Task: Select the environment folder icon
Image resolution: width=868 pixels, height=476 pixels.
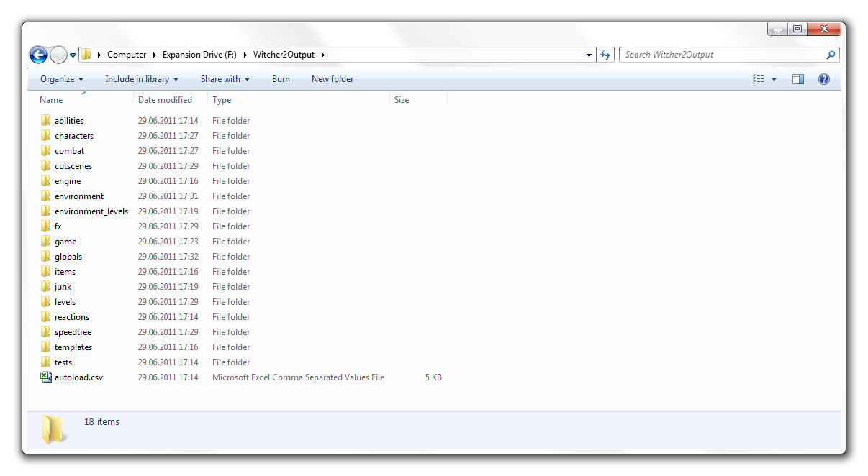Action: [46, 196]
